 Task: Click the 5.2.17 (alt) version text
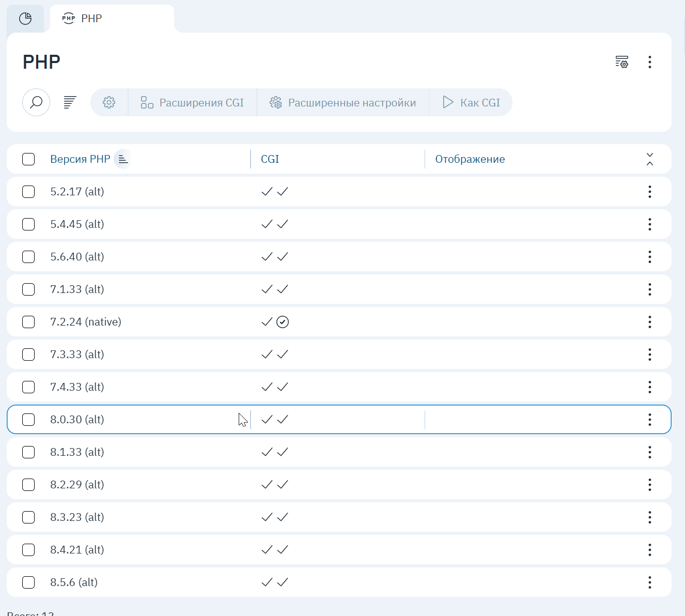(77, 192)
